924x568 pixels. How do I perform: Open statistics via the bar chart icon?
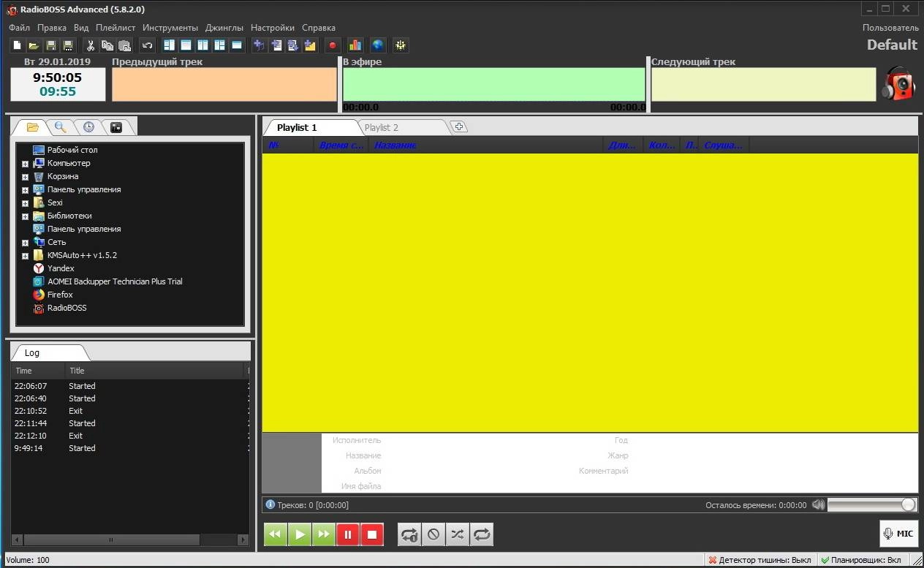pyautogui.click(x=355, y=45)
